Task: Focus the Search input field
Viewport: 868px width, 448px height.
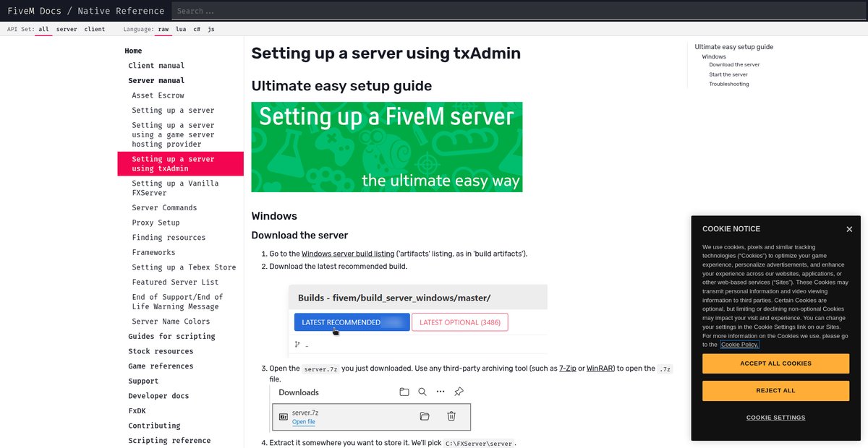Action: (x=519, y=11)
